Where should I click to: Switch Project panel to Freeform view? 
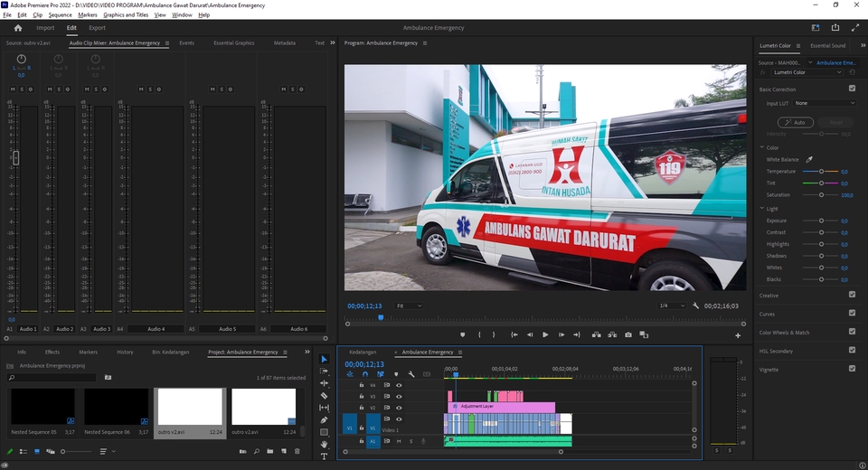pos(51,452)
